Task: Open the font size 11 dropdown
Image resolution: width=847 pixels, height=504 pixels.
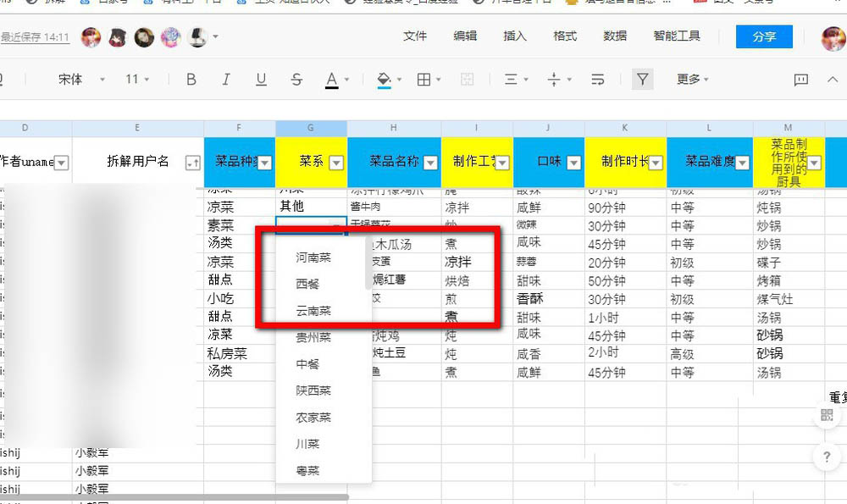Action: pos(136,79)
